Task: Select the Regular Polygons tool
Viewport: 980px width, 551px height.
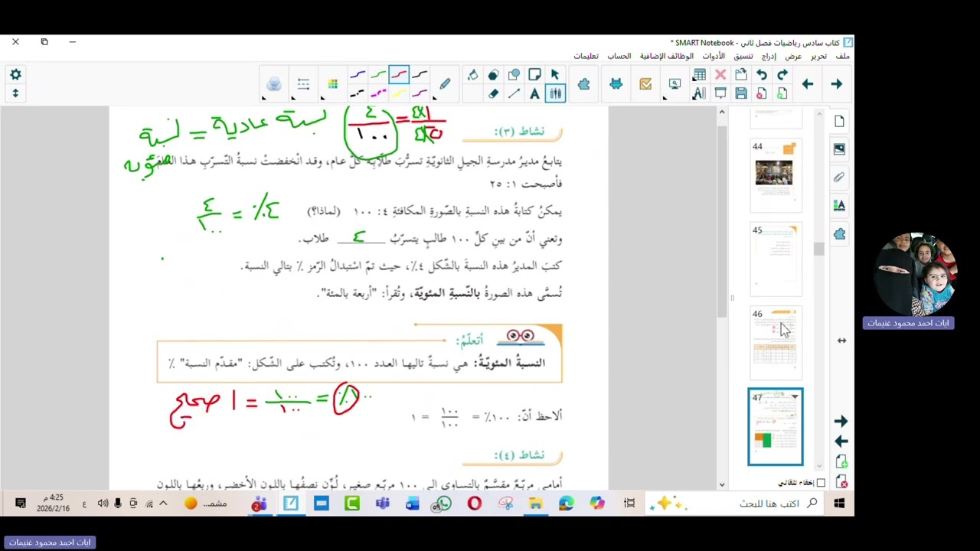Action: (493, 75)
